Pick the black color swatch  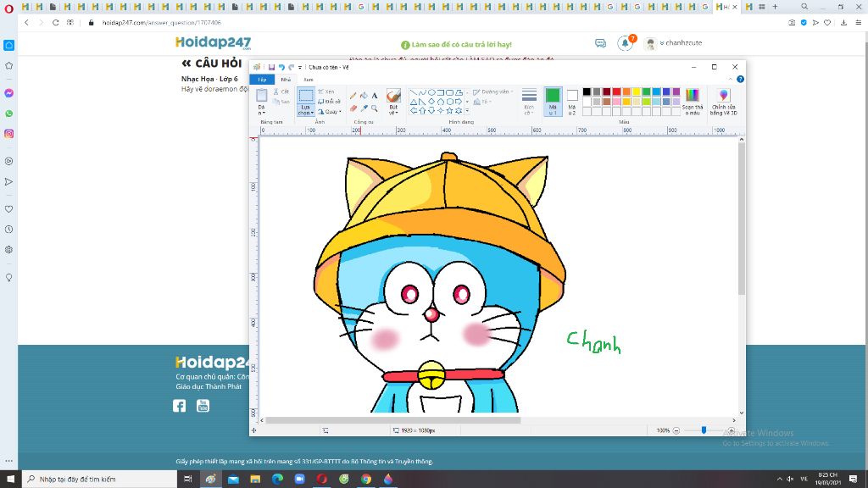pos(587,91)
